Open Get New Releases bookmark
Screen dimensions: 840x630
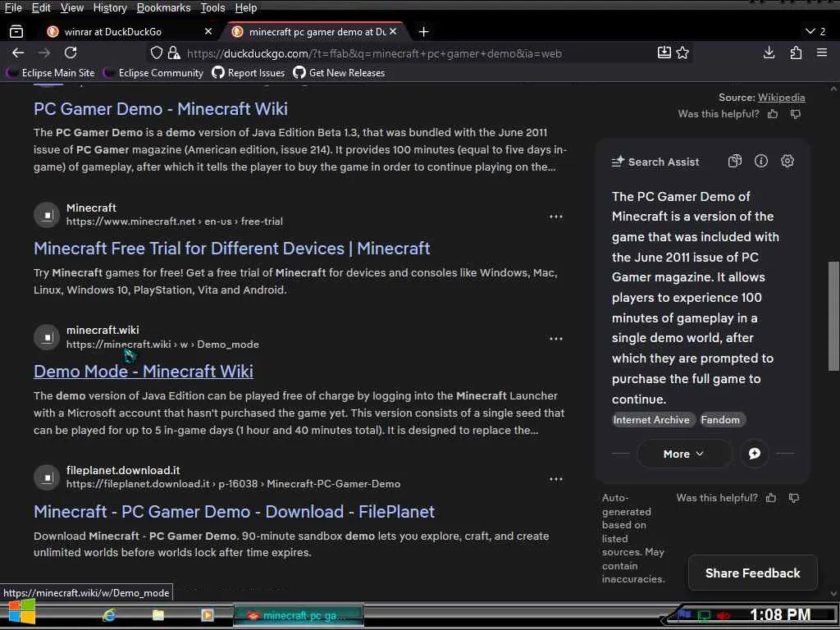coord(339,73)
